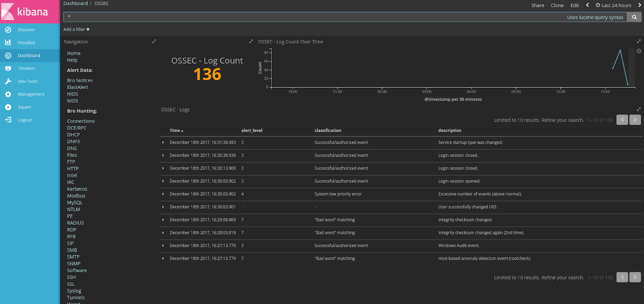The width and height of the screenshot is (644, 304).
Task: Click the alert_level column header
Action: click(252, 130)
